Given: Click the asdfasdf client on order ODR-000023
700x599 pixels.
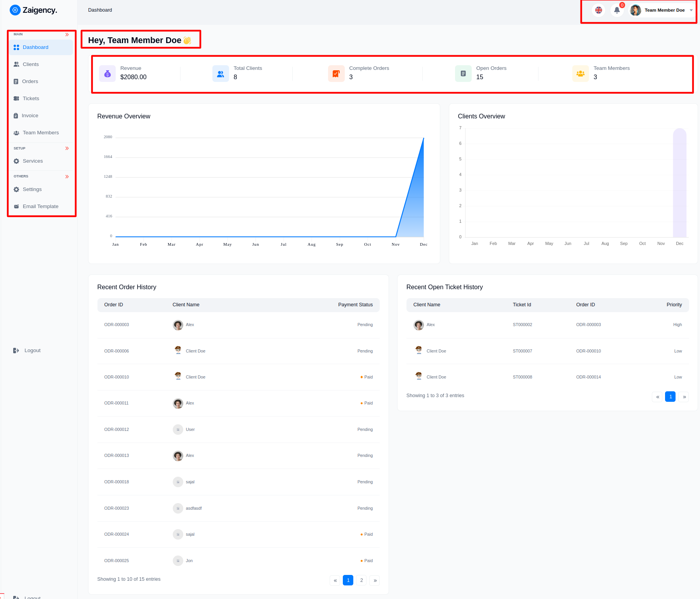Looking at the screenshot, I should (194, 508).
